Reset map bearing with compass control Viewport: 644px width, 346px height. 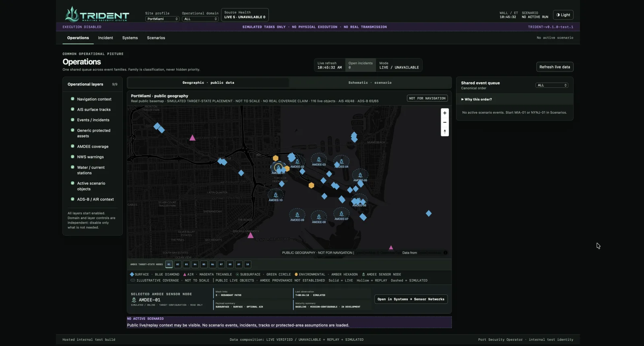[445, 131]
